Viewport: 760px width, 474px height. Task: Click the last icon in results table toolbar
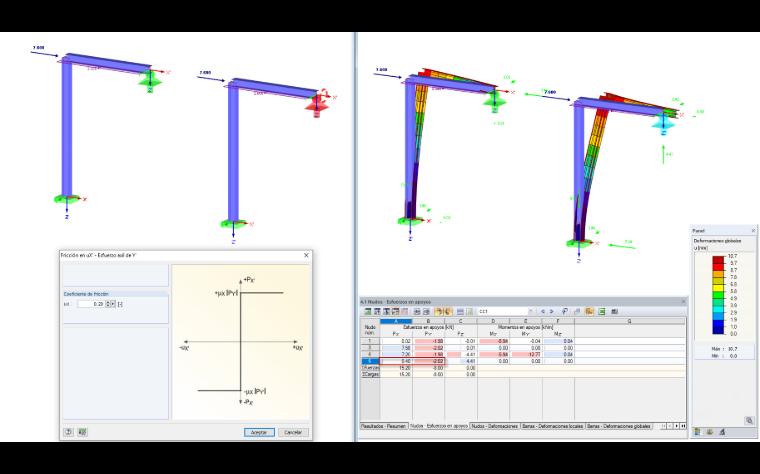(615, 312)
